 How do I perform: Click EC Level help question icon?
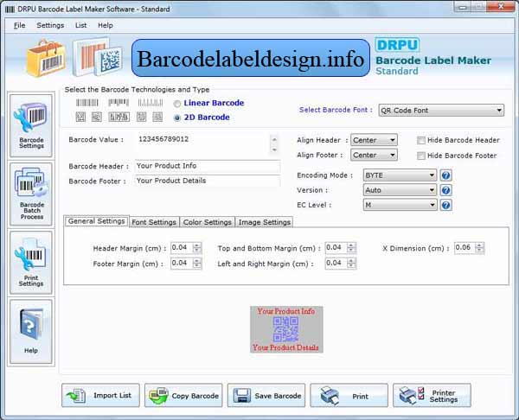pyautogui.click(x=445, y=205)
